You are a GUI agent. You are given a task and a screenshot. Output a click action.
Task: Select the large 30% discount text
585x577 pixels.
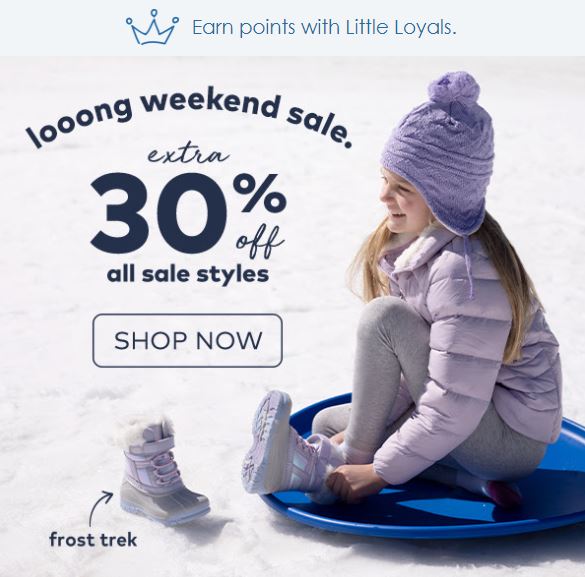point(188,212)
